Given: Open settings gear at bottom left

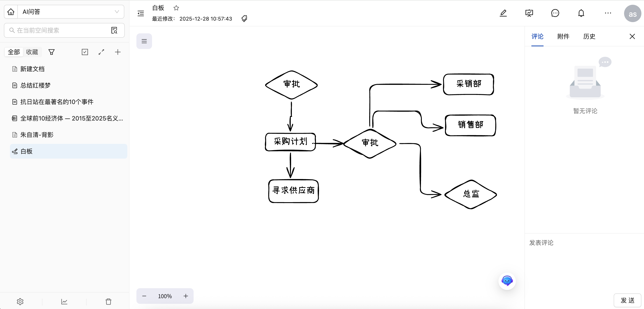Looking at the screenshot, I should click(20, 301).
